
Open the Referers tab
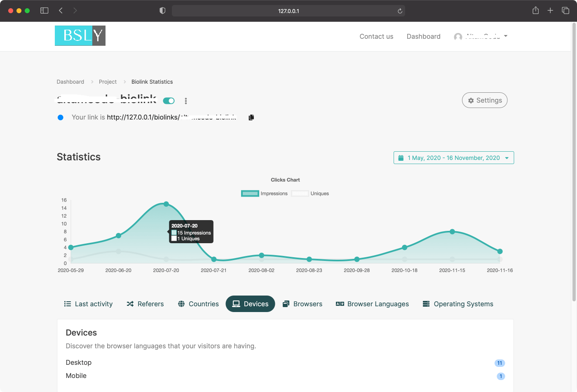coord(145,304)
